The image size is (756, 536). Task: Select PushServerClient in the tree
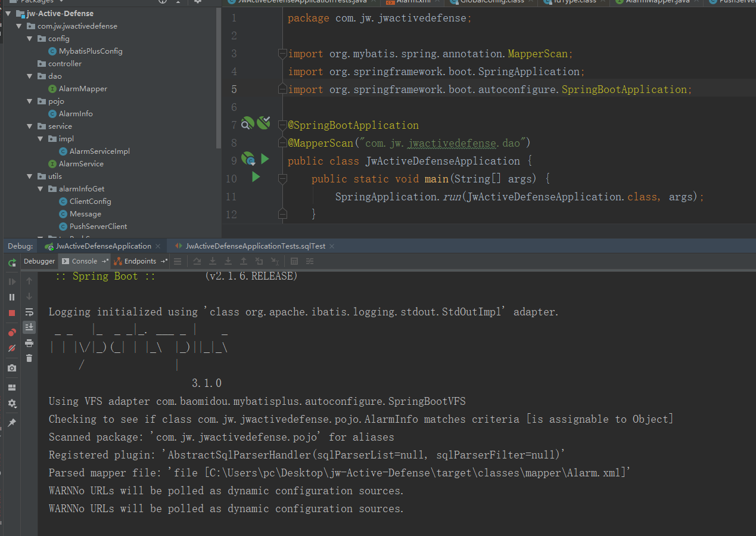coord(98,227)
